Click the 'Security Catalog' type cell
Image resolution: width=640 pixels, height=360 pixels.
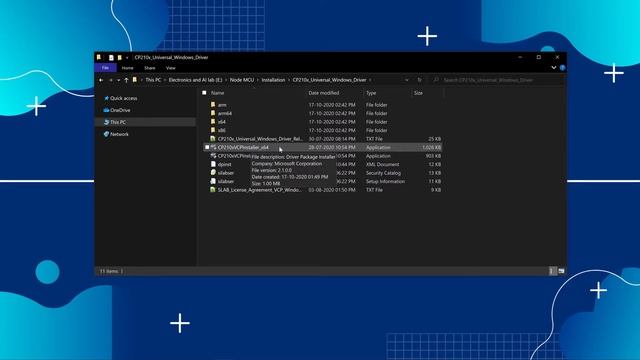tap(383, 173)
